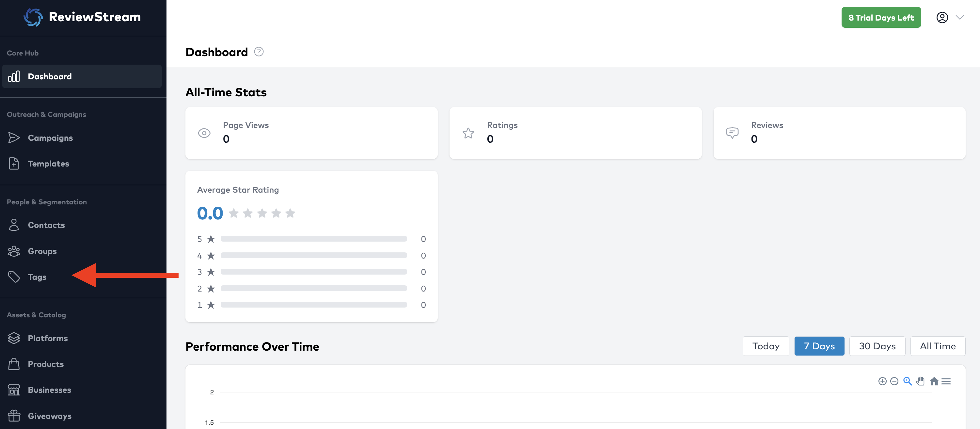Open the chart hamburger menu
This screenshot has height=429, width=980.
(946, 381)
